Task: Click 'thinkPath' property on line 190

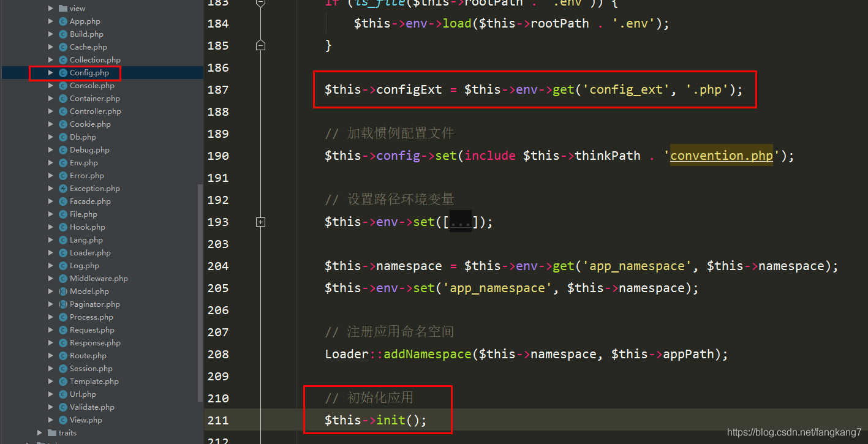Action: [608, 156]
